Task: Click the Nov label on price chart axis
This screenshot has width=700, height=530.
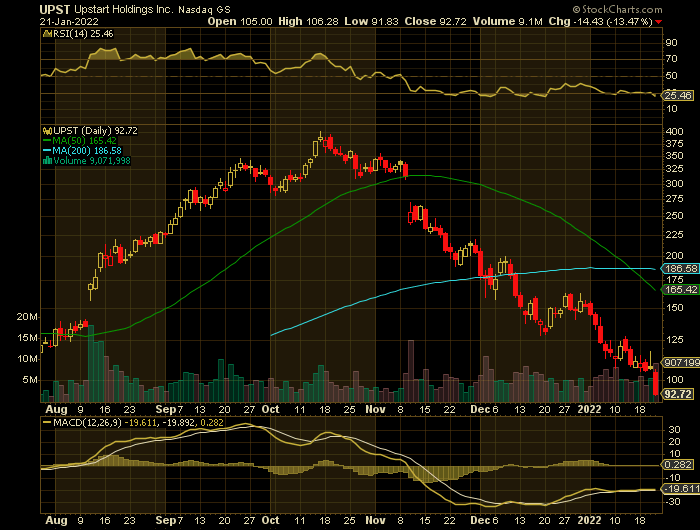Action: [375, 409]
